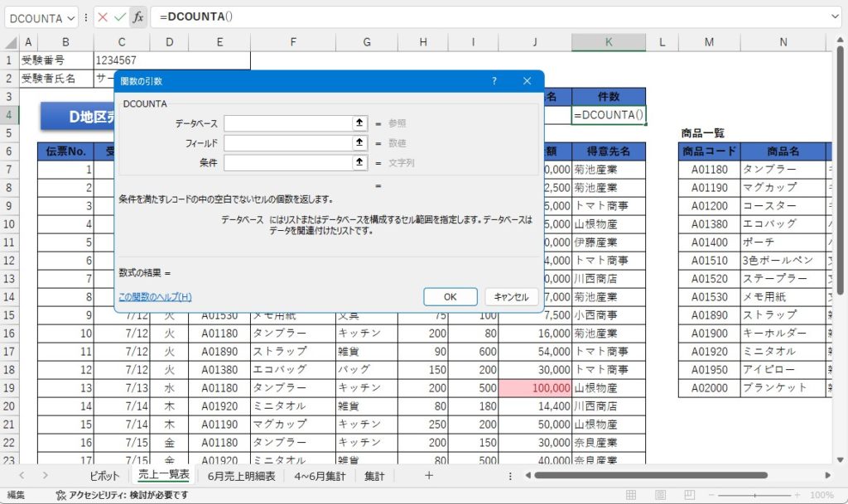Click the select-all corner triangle of the grid
848x504 pixels.
click(x=10, y=42)
